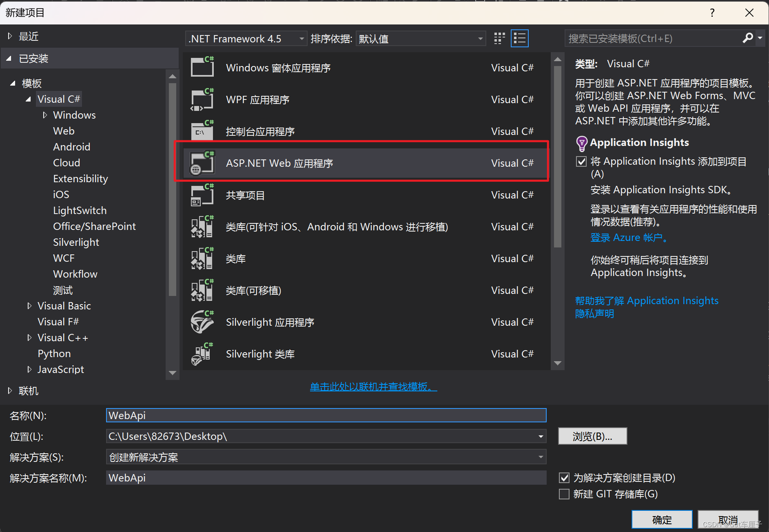Open link to find templates online
The width and height of the screenshot is (769, 532).
coord(373,386)
